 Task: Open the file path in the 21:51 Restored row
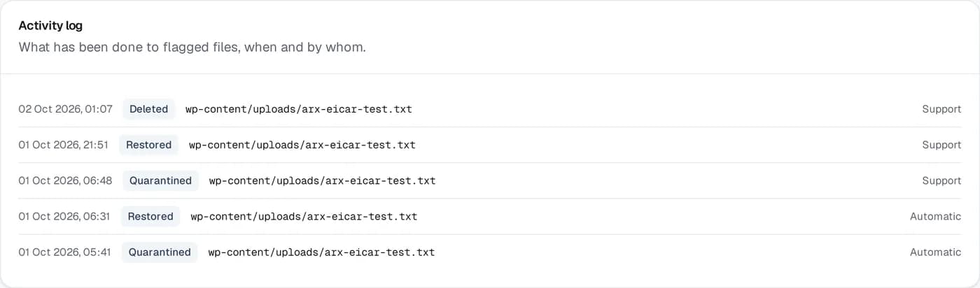(302, 145)
